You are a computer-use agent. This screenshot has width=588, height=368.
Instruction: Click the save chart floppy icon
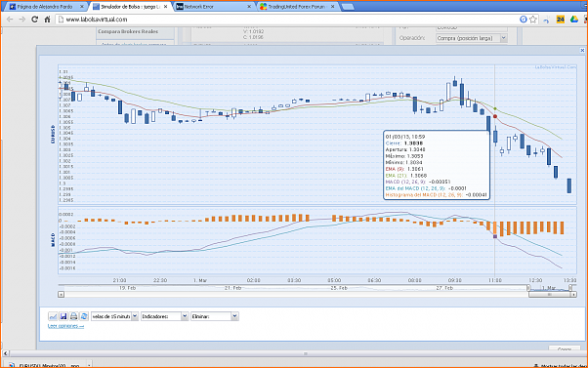[x=63, y=316]
